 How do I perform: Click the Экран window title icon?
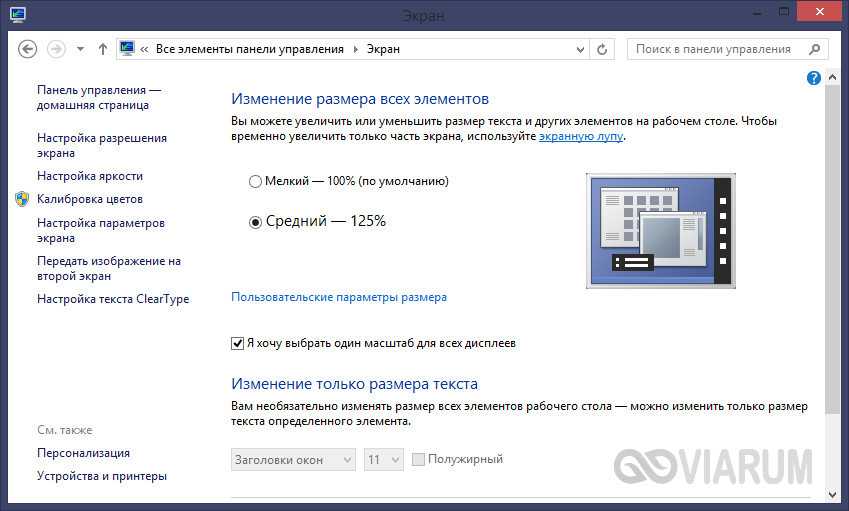coord(17,13)
